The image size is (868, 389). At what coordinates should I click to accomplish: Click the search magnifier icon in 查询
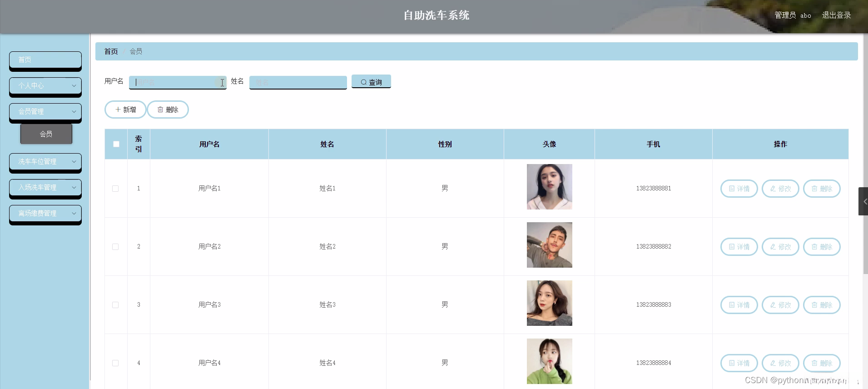pyautogui.click(x=364, y=82)
